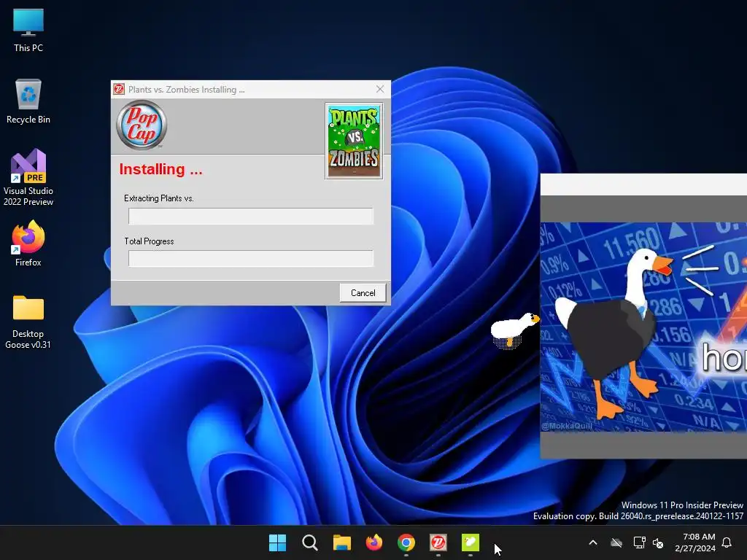This screenshot has width=747, height=560.
Task: Select the Recycle Bin desktop icon
Action: [28, 101]
